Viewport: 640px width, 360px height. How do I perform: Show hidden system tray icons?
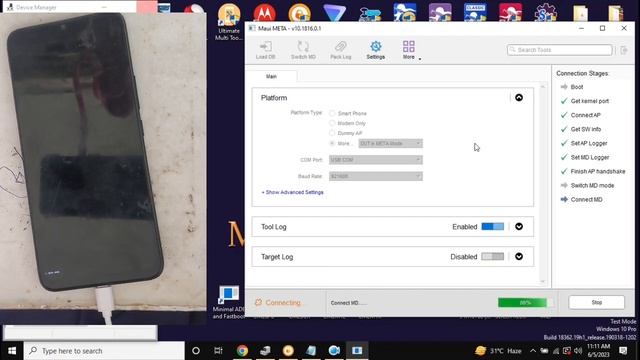[533, 351]
